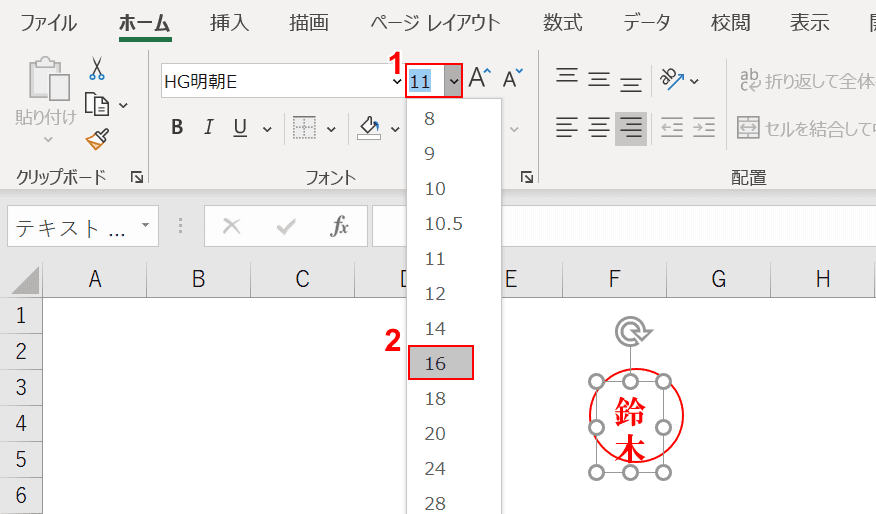
Task: Open the HG明朝E font name dropdown
Action: 397,81
